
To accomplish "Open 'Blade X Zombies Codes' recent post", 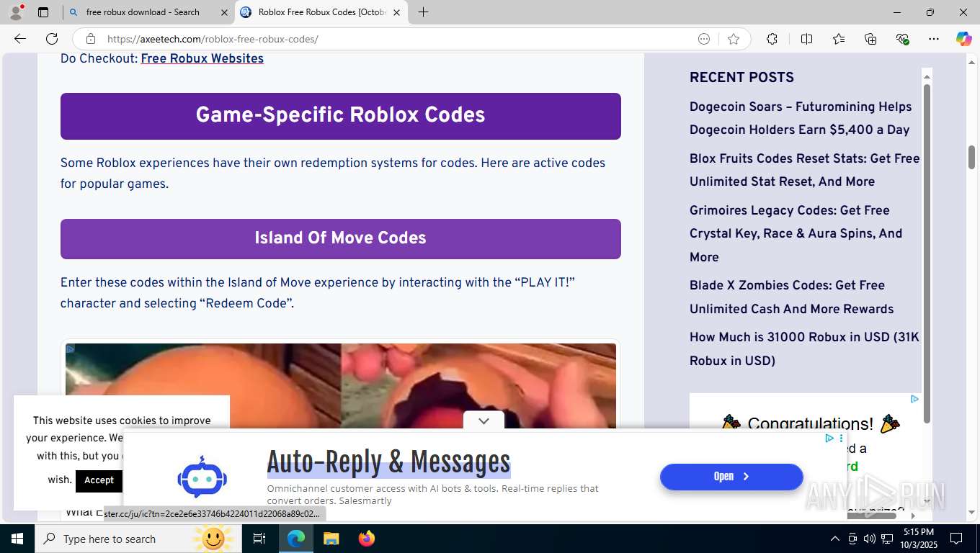I will coord(791,297).
